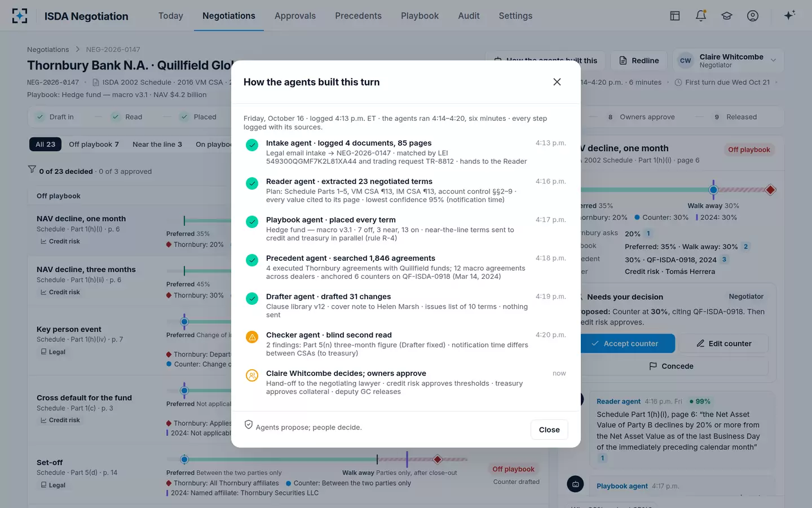The width and height of the screenshot is (812, 508).
Task: Open the user account icon
Action: point(753,16)
